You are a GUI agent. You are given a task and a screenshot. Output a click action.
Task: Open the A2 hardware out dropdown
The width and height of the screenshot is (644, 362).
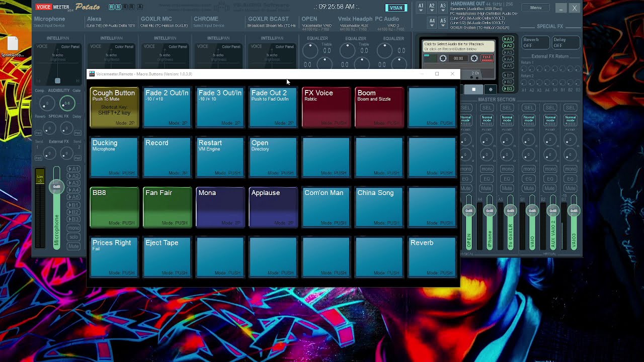[432, 7]
